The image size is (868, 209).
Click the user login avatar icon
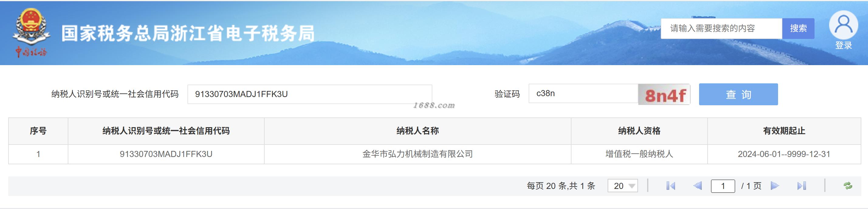tap(843, 25)
